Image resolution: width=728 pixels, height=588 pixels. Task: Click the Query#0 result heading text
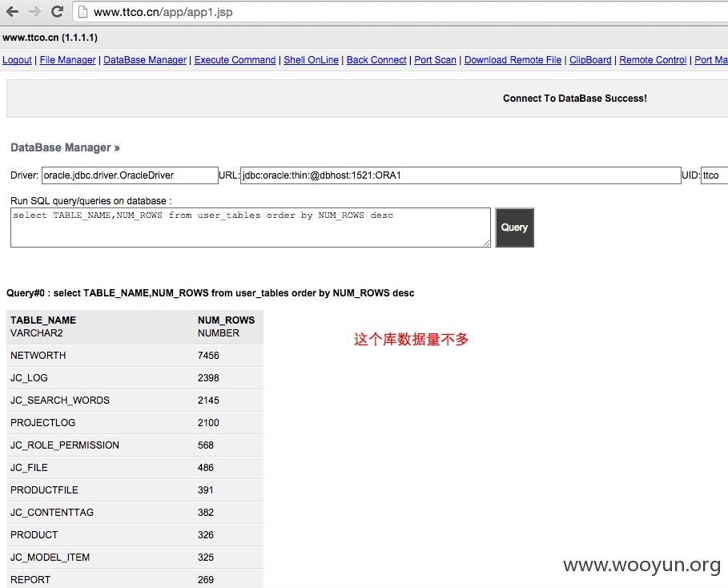coord(211,293)
